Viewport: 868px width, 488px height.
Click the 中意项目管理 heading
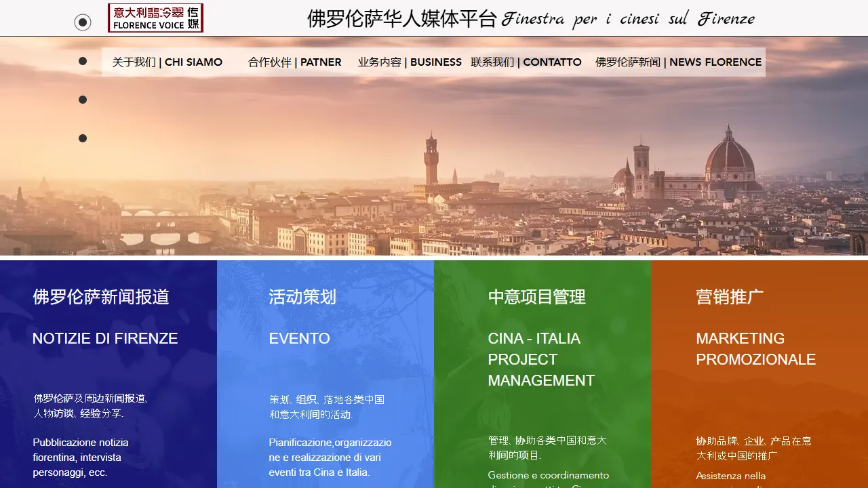(537, 297)
